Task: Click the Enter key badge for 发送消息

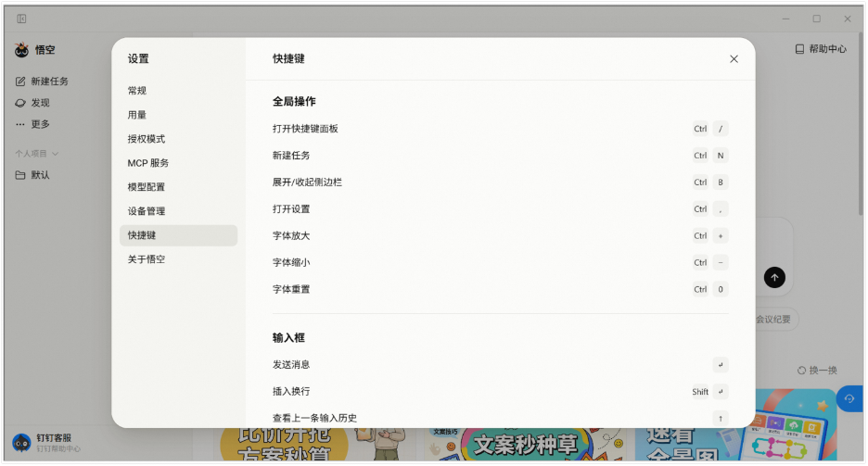Action: tap(721, 365)
